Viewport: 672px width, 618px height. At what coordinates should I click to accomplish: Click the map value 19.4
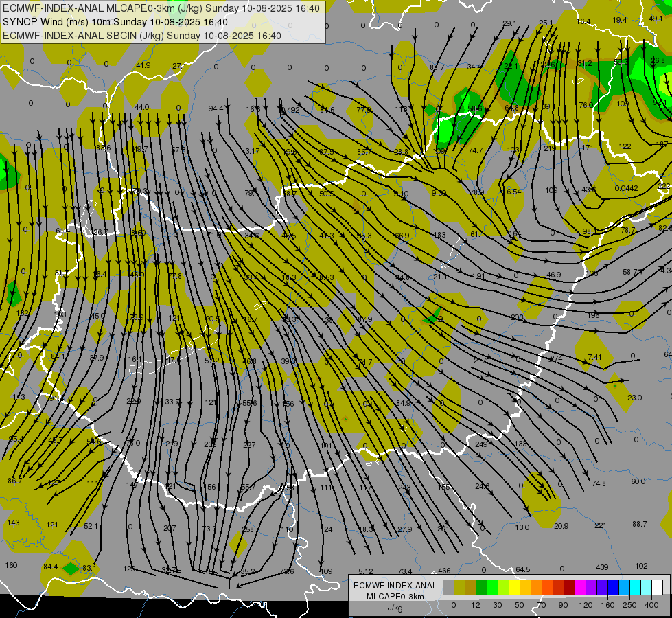620,20
